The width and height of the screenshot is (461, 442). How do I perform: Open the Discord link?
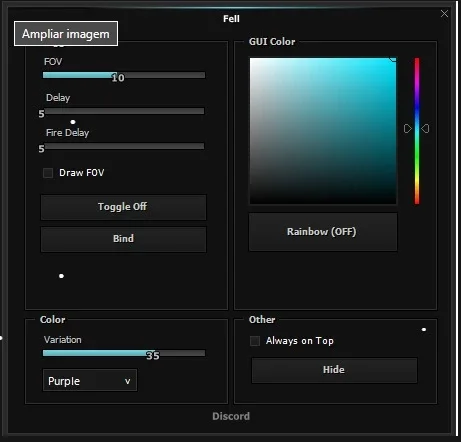pos(231,416)
